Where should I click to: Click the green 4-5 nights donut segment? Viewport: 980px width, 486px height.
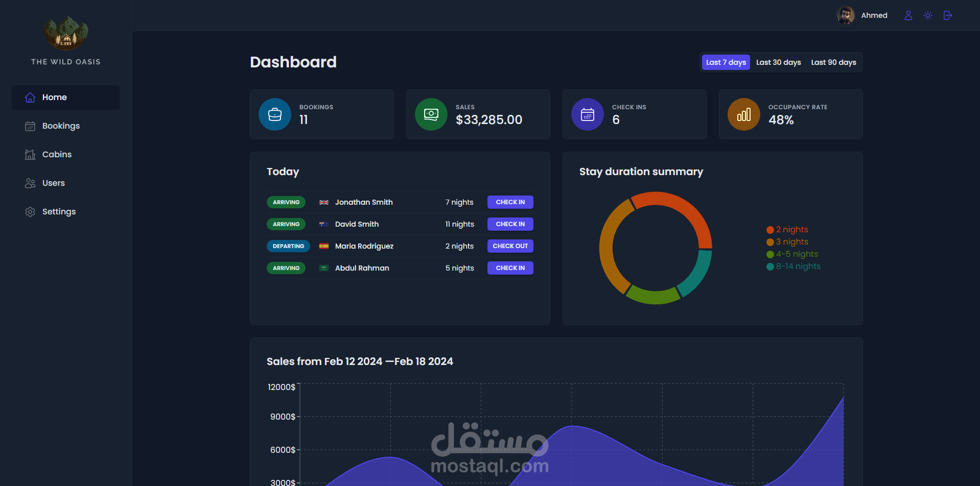click(x=654, y=297)
